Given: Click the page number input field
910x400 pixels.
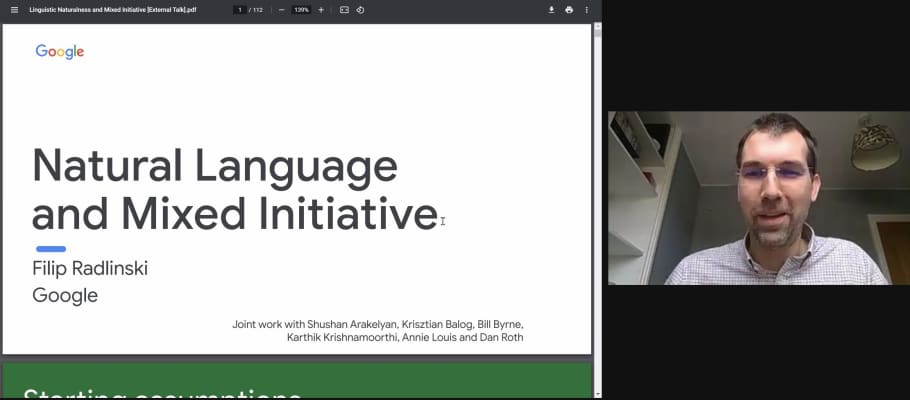Looking at the screenshot, I should 240,10.
